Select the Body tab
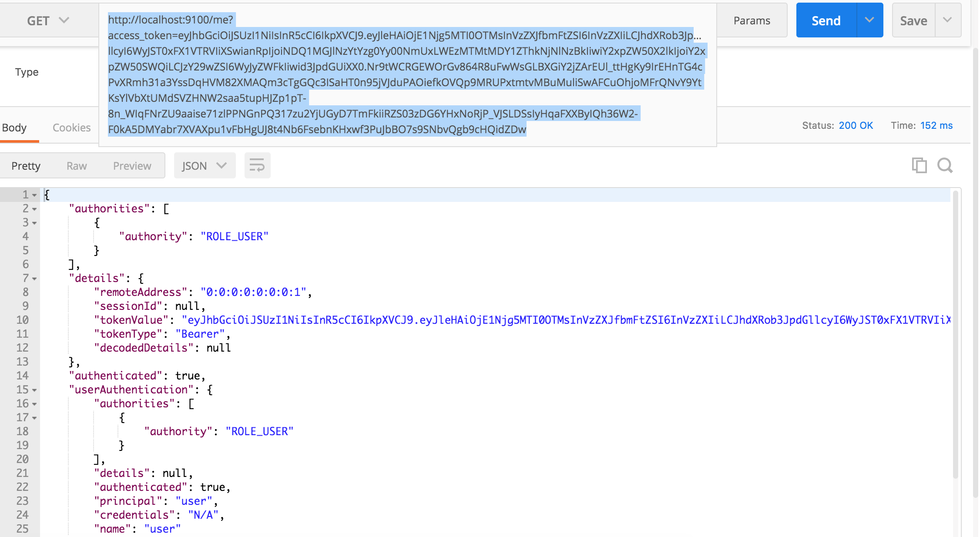 [14, 128]
